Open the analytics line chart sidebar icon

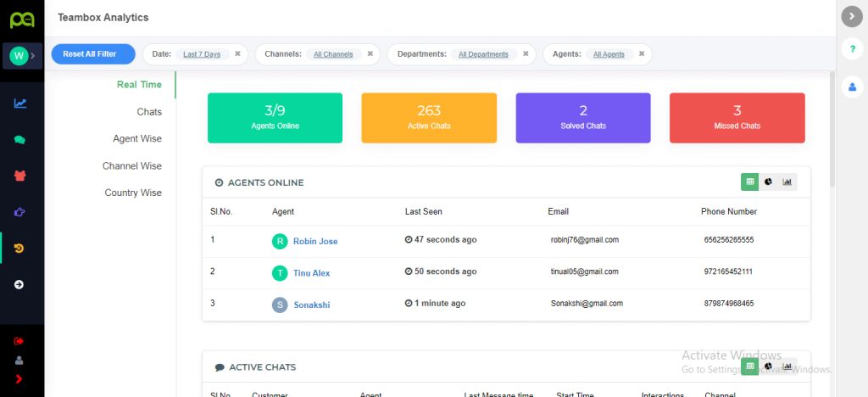coord(20,103)
